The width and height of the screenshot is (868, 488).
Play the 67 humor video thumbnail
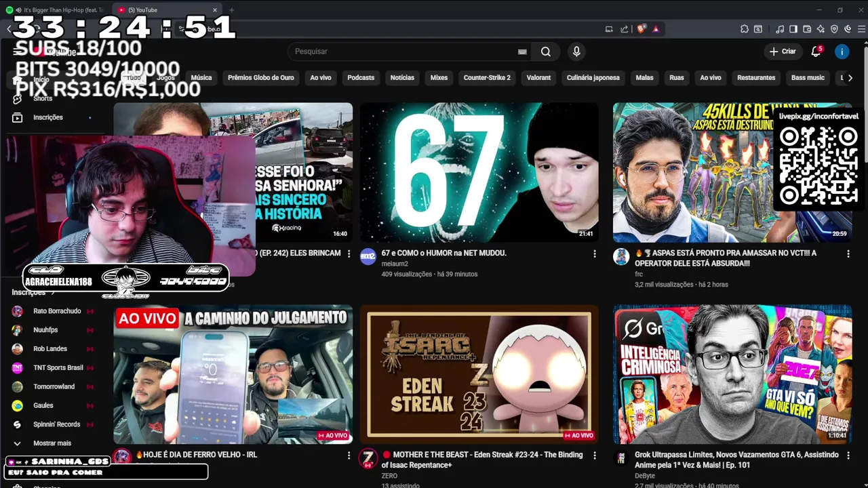click(479, 172)
